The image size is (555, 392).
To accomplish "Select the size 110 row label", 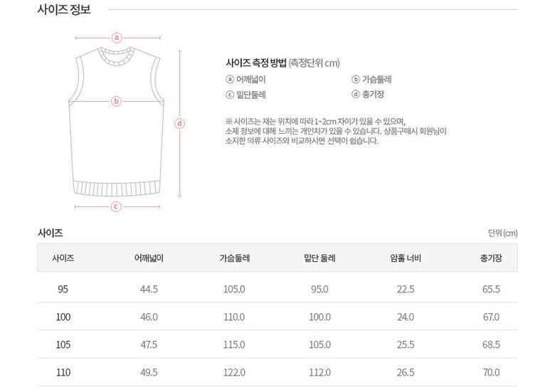I will click(63, 372).
